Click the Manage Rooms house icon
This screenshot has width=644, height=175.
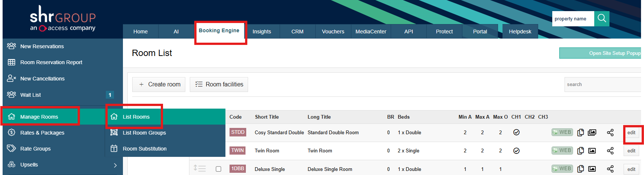pyautogui.click(x=12, y=116)
